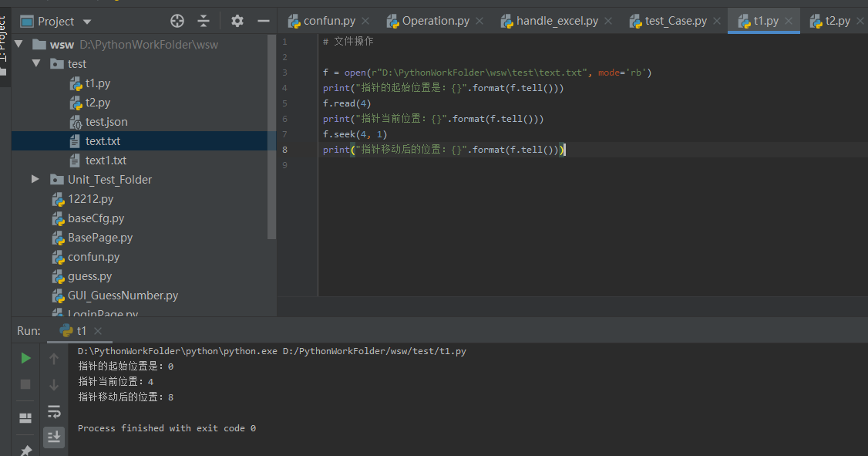
Task: Click the down arrow in Run toolbar
Action: [54, 384]
